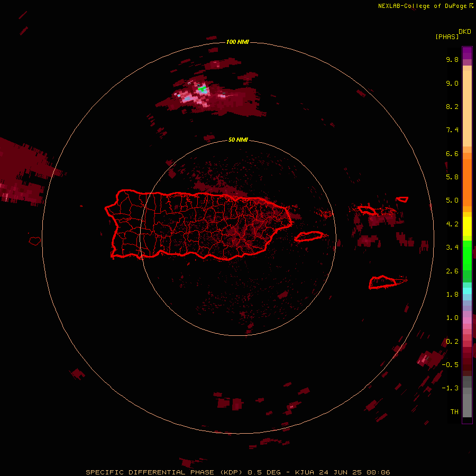Image resolution: width=476 pixels, height=476 pixels.
Task: Click the 100 NMI range ring label
Action: click(x=237, y=42)
